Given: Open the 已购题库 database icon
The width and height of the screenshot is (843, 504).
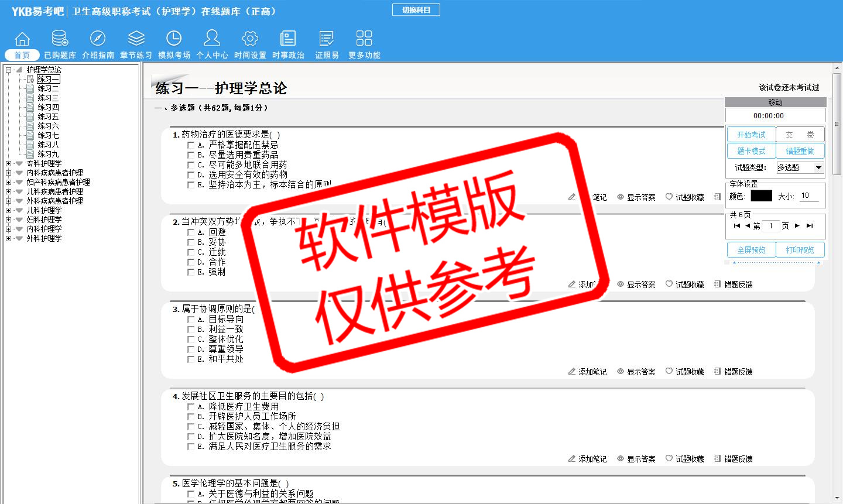Looking at the screenshot, I should 60,39.
